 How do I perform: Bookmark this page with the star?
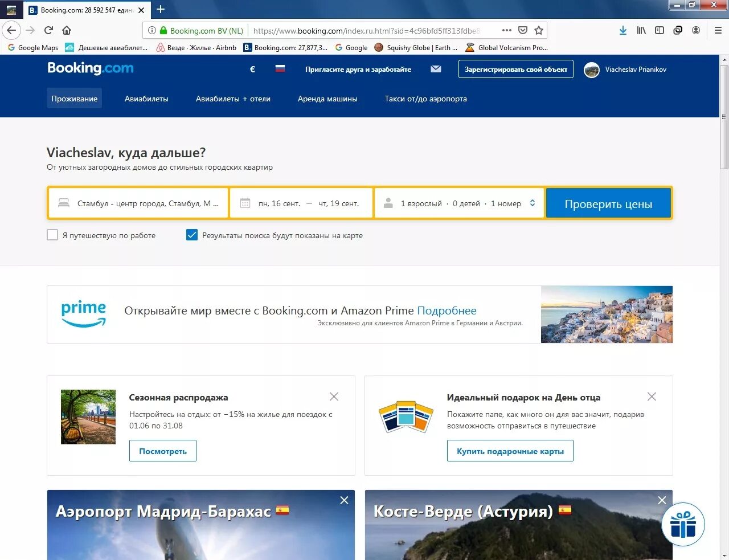pos(539,30)
